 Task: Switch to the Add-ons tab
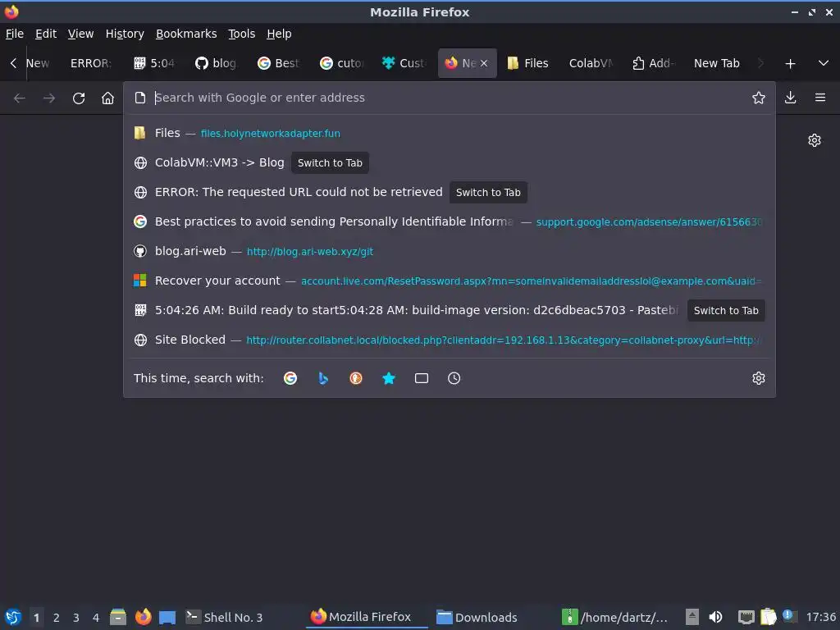[x=653, y=63]
